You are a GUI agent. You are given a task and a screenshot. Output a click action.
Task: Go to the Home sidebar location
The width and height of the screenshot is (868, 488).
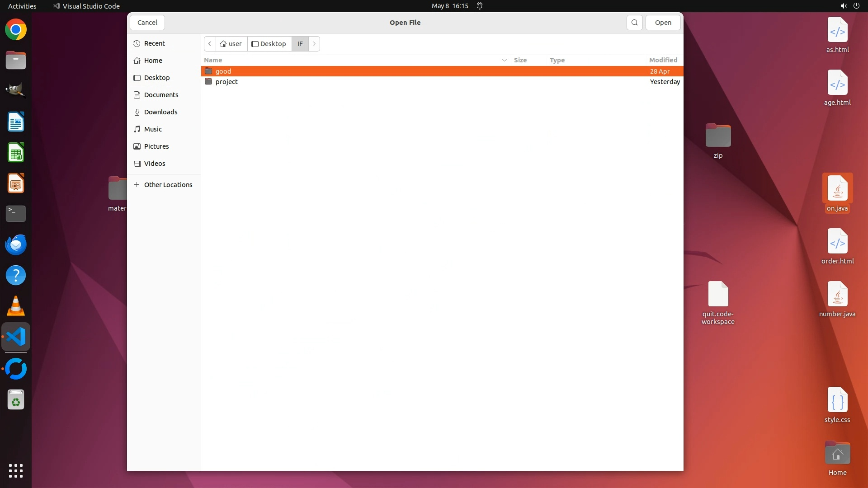[153, 61]
